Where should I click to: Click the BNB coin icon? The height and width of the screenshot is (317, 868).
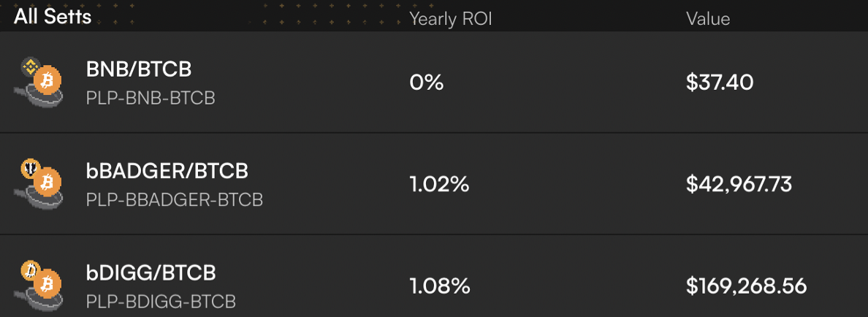click(29, 67)
